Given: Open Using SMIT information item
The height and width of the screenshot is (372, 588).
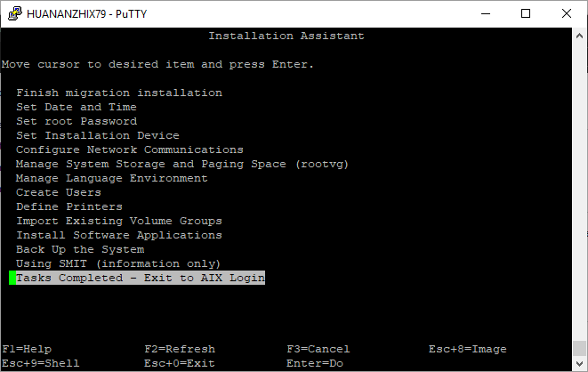Looking at the screenshot, I should (x=118, y=263).
